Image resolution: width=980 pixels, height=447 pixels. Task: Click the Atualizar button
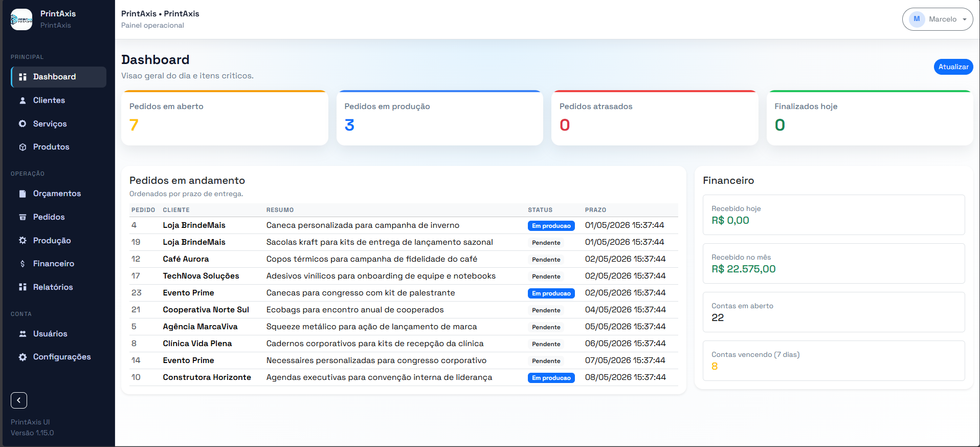(953, 67)
